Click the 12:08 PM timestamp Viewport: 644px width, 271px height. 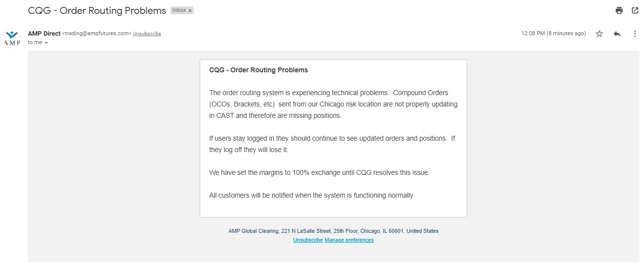553,34
